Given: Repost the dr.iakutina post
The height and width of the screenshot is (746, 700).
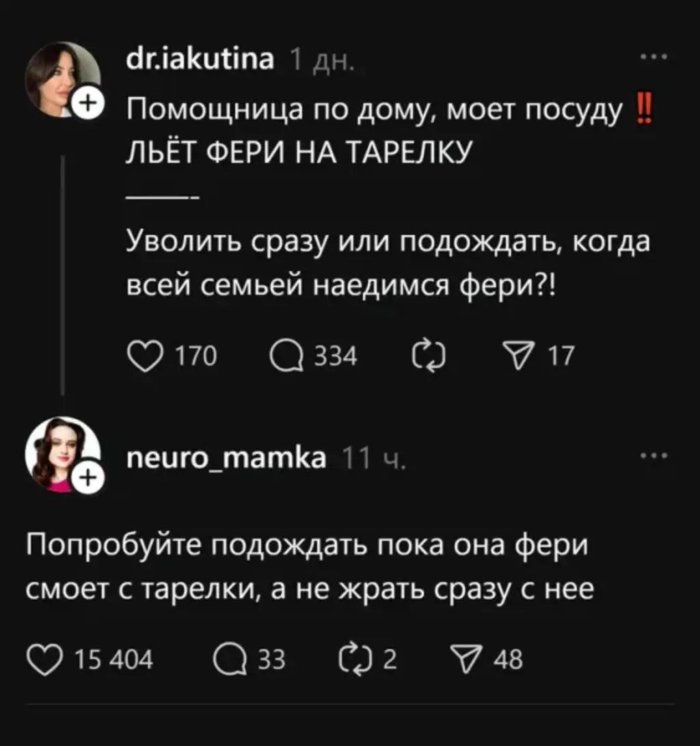Looking at the screenshot, I should [x=429, y=356].
